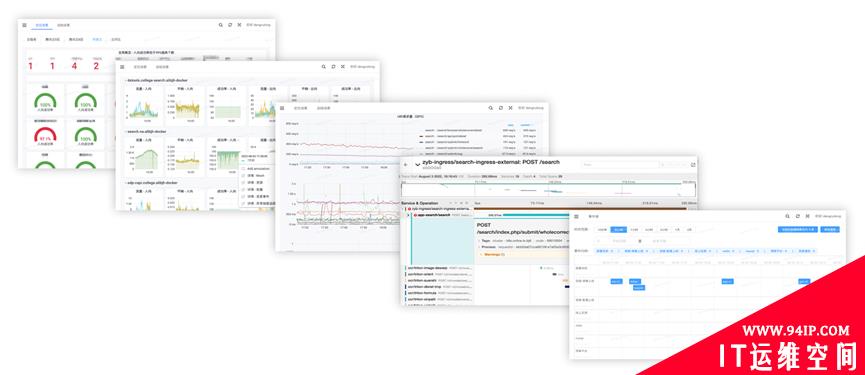
Task: Click refresh icon in event timeline window header
Action: coord(798,216)
